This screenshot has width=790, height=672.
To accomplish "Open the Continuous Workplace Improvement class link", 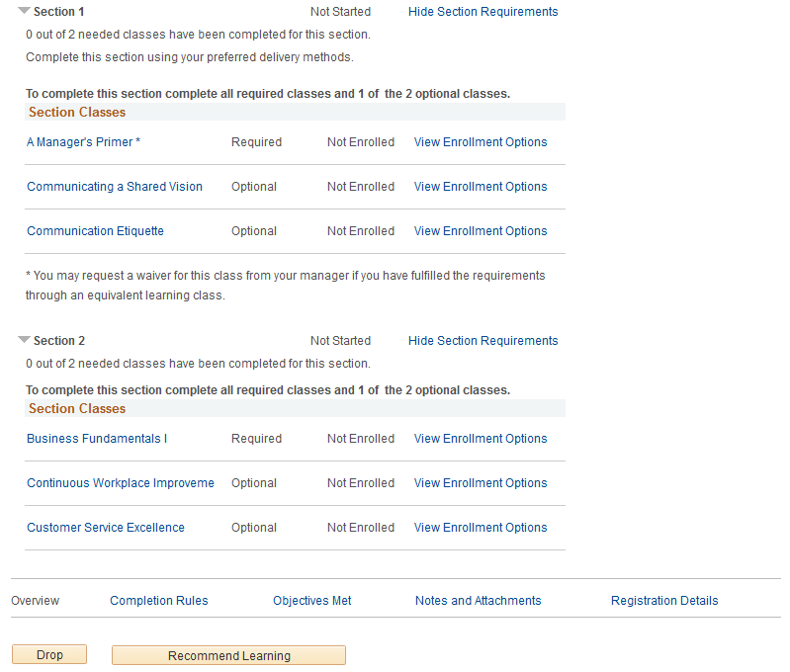I will coord(121,482).
